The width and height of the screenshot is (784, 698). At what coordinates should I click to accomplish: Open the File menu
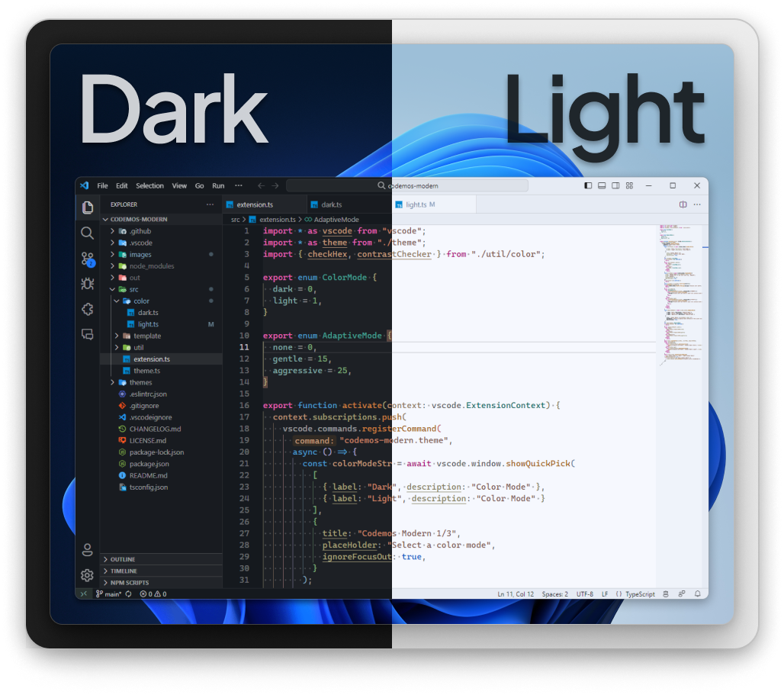[102, 185]
